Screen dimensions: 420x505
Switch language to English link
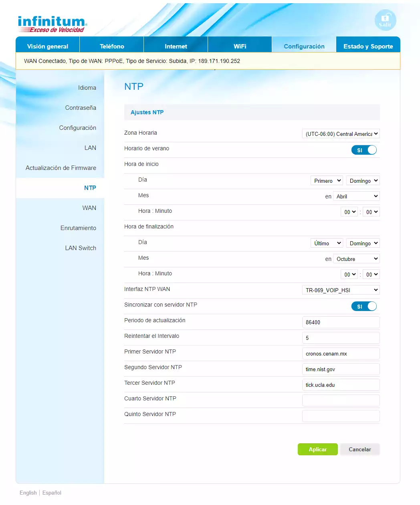pos(28,493)
